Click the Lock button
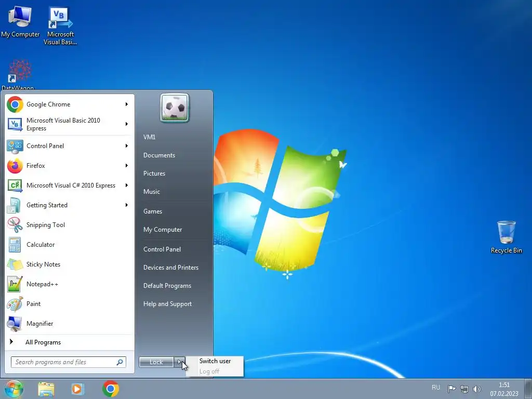 (x=156, y=362)
